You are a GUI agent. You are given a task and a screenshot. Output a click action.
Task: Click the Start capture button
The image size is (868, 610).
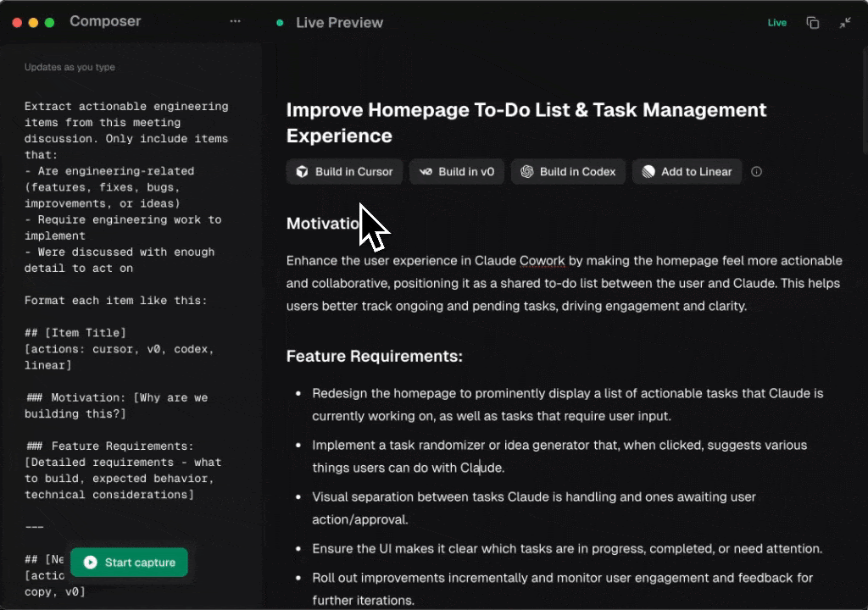[x=129, y=563]
